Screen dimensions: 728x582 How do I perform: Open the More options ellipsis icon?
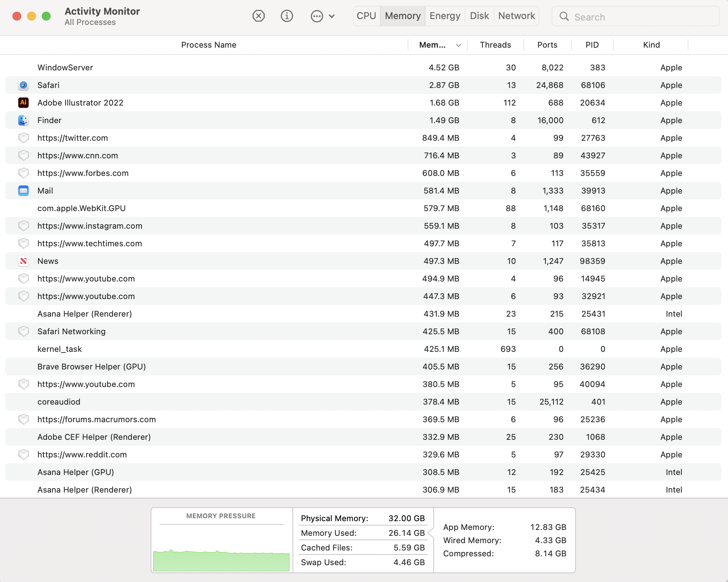pyautogui.click(x=317, y=16)
